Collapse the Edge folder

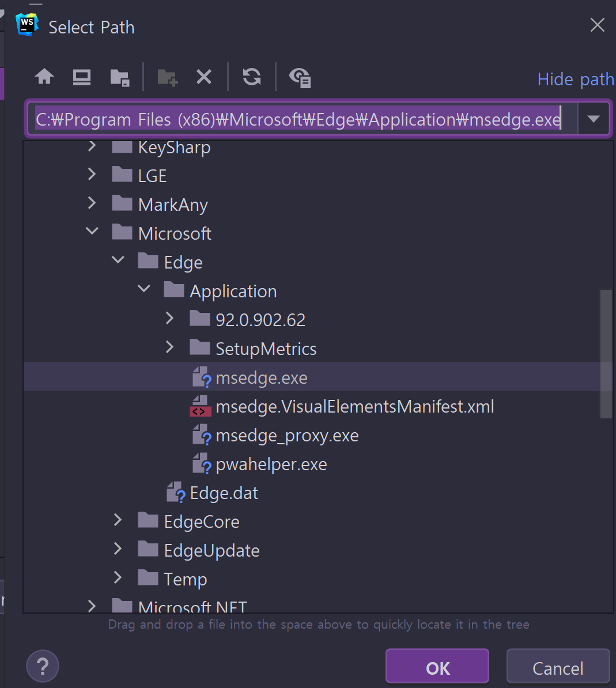click(x=118, y=260)
